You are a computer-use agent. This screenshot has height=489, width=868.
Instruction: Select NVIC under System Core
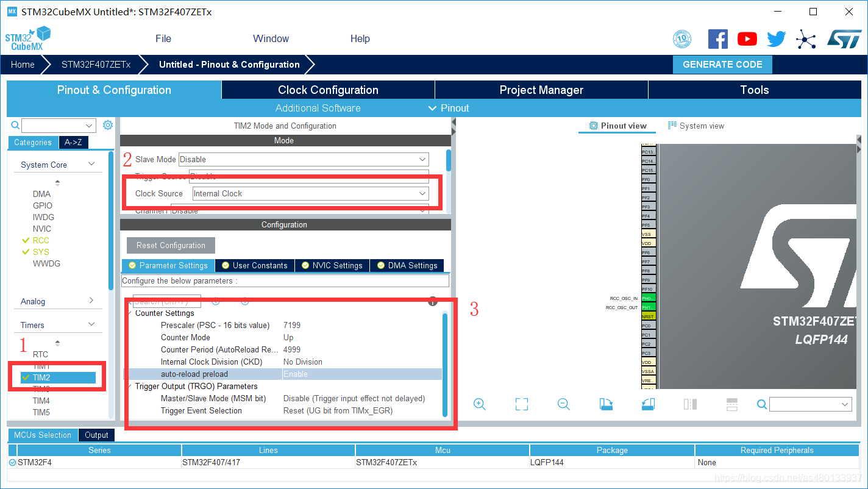pyautogui.click(x=42, y=229)
